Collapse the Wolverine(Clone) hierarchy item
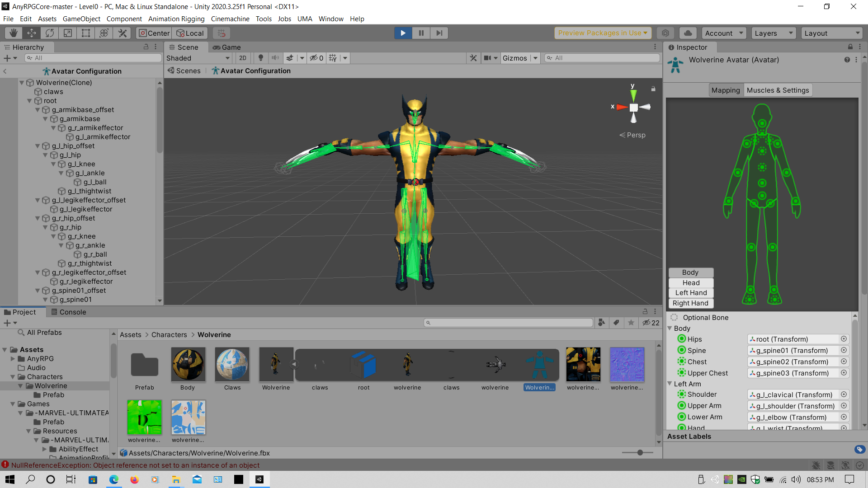 [21, 83]
